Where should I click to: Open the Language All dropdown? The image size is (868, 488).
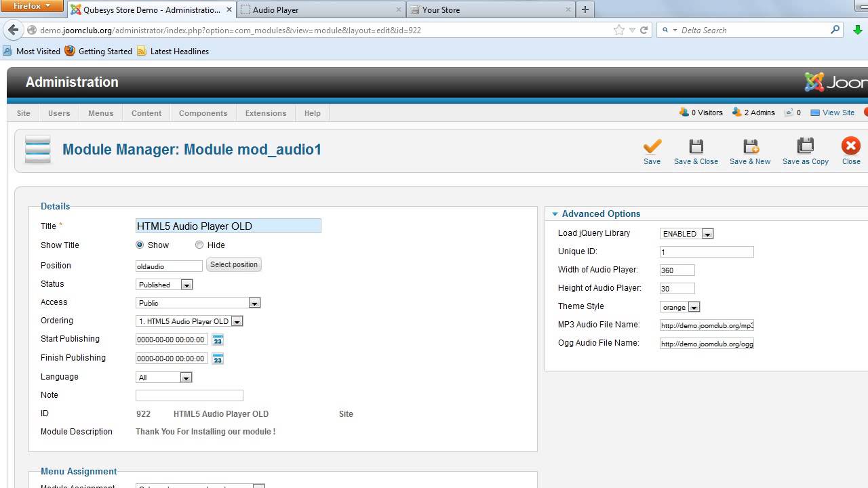[164, 378]
